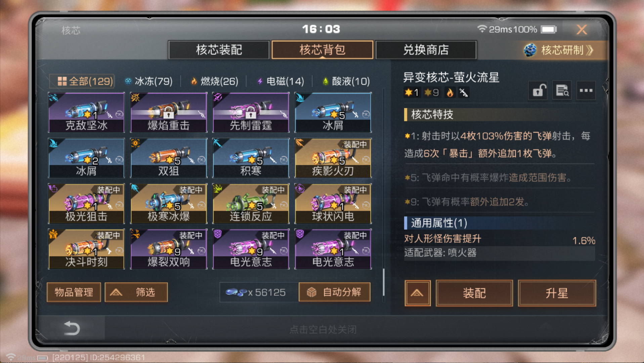Click the weapon type icon beside flame
This screenshot has width=644, height=363.
pos(464,92)
